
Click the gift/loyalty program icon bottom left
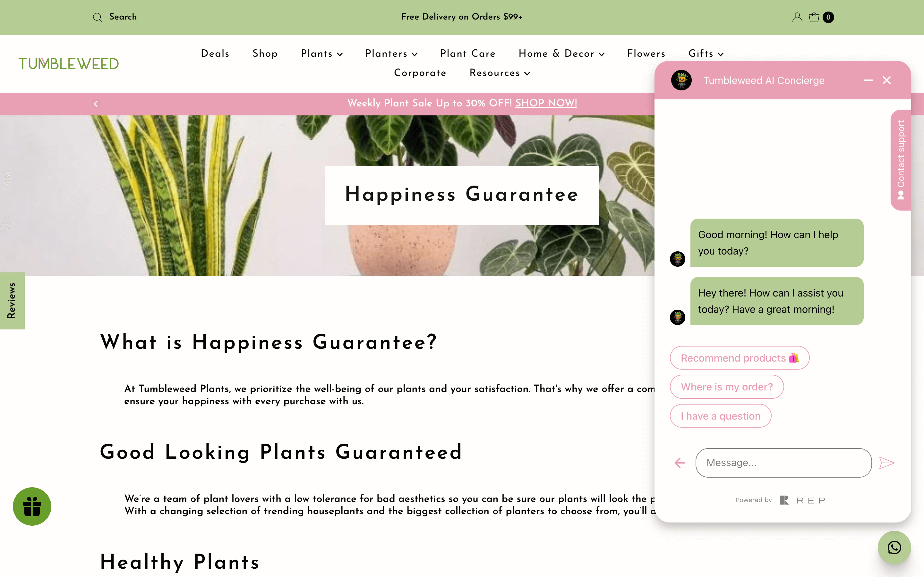[x=32, y=506]
